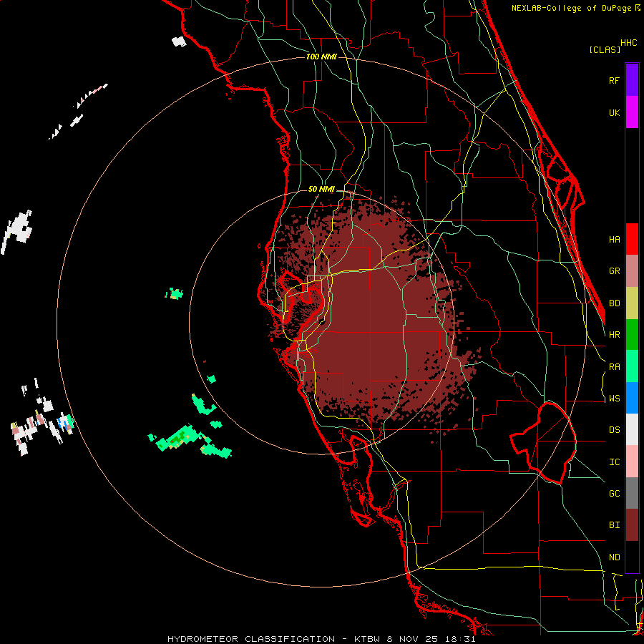Click the 'HA' legend label
644x644 pixels.
point(614,239)
